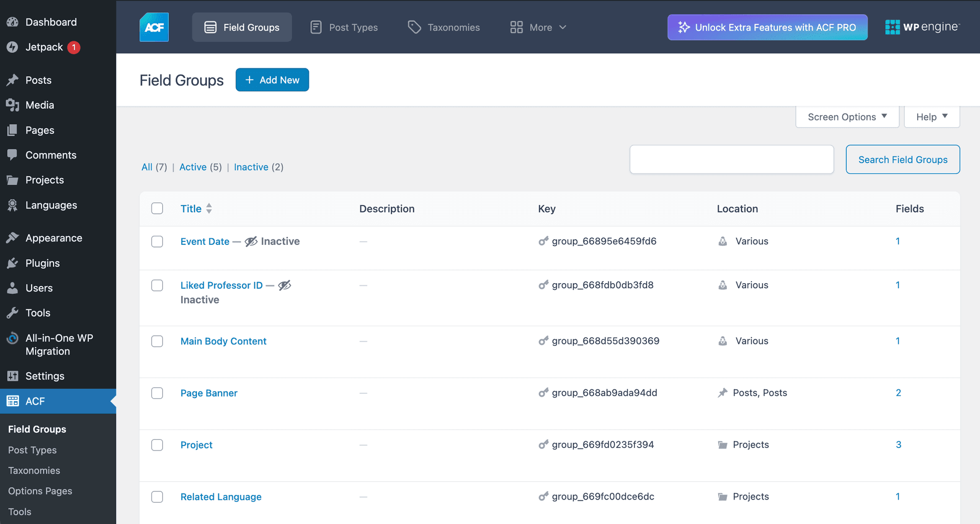This screenshot has height=524, width=980.
Task: Check the select-all checkbox in the table header
Action: (157, 208)
